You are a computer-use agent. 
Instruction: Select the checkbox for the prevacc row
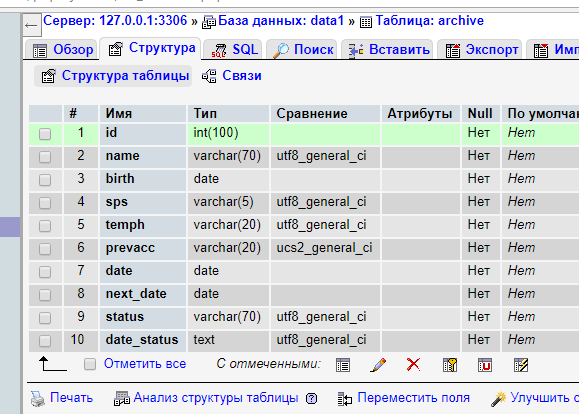(45, 249)
